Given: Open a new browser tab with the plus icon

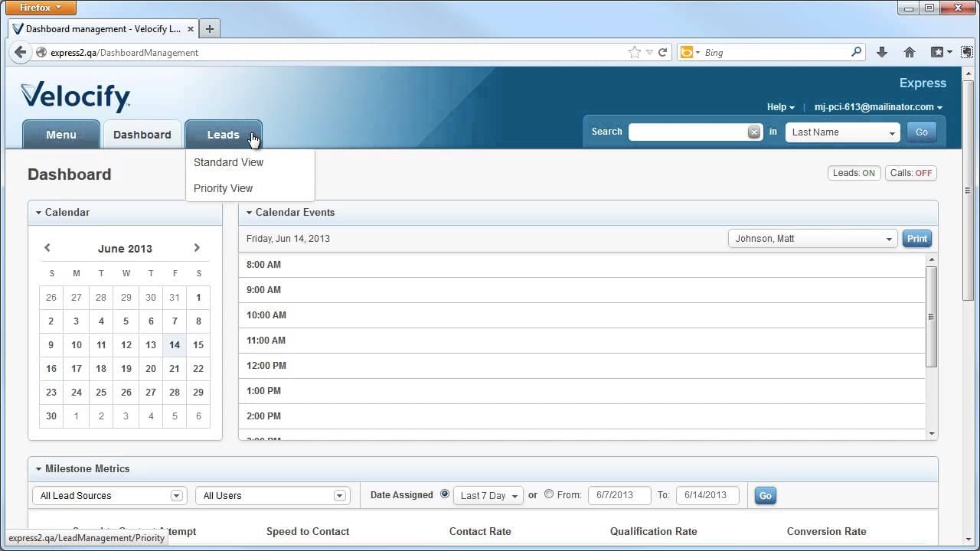Looking at the screenshot, I should coord(209,28).
